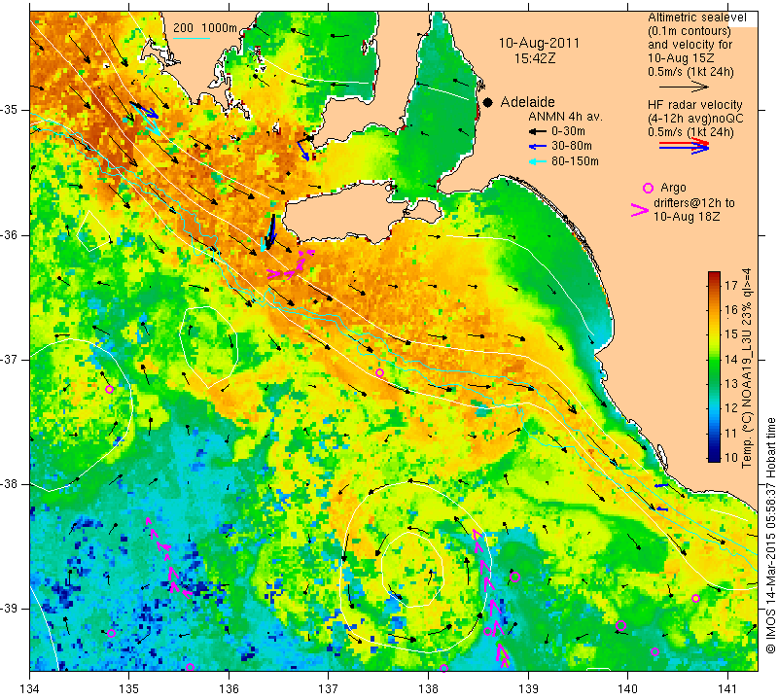The height and width of the screenshot is (700, 778).
Task: Select the 10-Aug-2011 date label
Action: pos(539,43)
